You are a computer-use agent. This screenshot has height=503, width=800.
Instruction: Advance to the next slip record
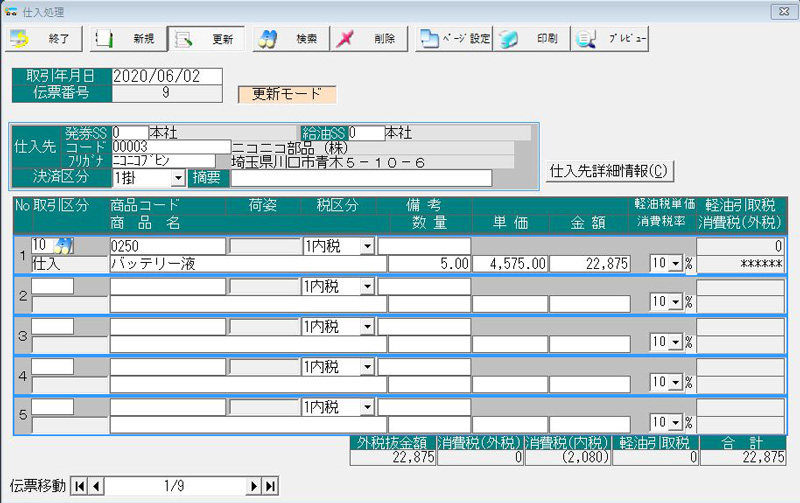pos(254,486)
